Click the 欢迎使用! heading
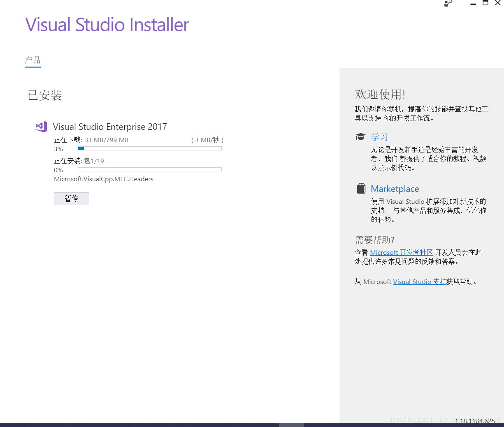This screenshot has height=427, width=504. coord(380,95)
